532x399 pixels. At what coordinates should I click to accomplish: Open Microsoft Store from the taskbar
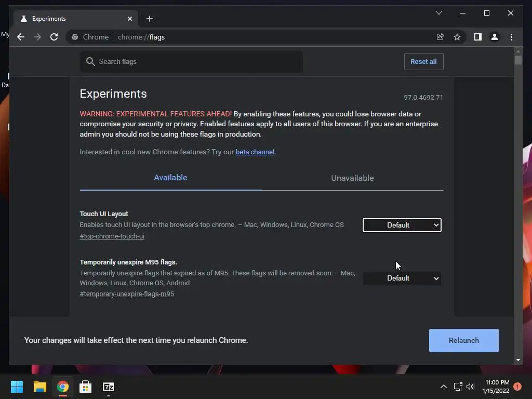[x=86, y=387]
